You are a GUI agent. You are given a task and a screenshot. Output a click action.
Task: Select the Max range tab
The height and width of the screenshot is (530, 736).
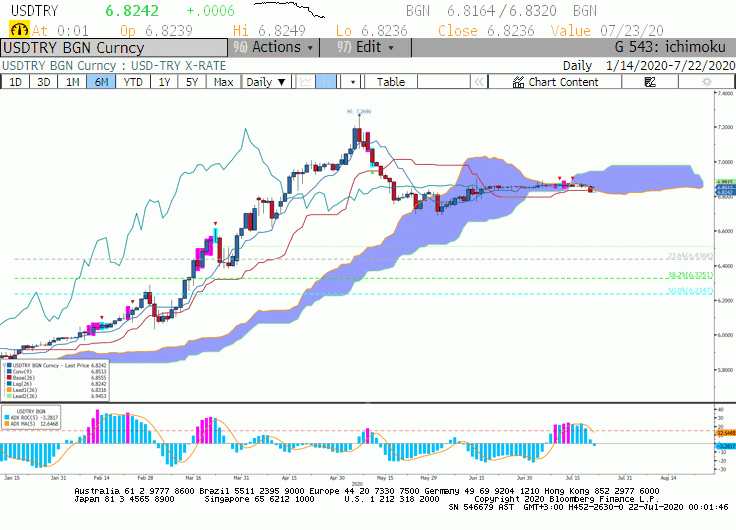tap(223, 82)
